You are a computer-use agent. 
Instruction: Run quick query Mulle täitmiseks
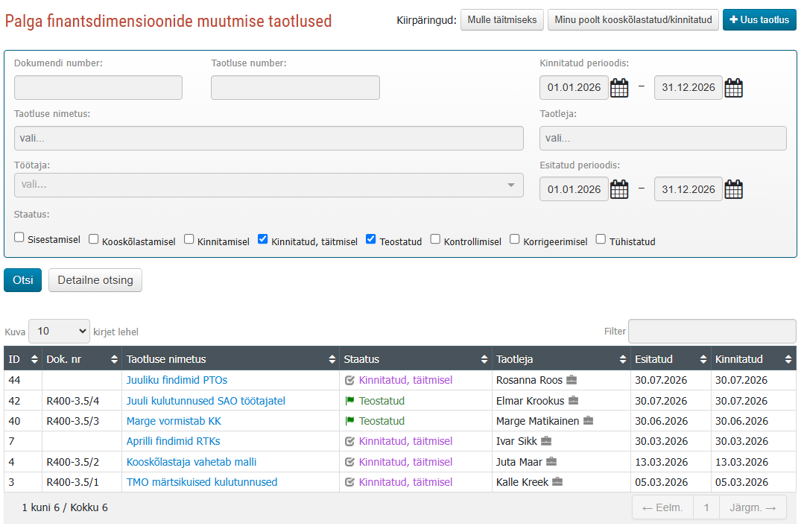click(x=502, y=20)
